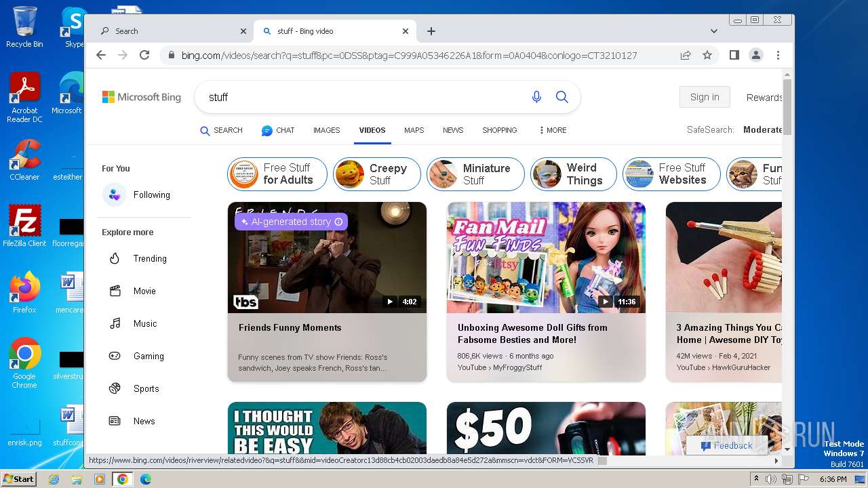Click the taskbar clock showing 6:36 PM
This screenshot has height=488, width=868.
point(833,479)
